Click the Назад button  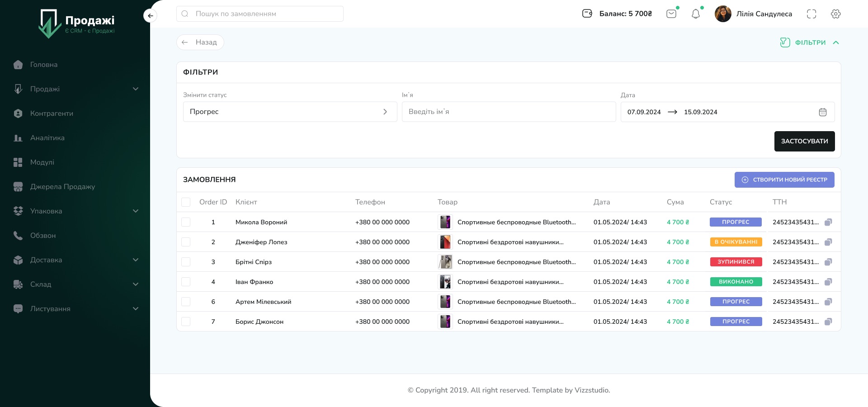200,42
